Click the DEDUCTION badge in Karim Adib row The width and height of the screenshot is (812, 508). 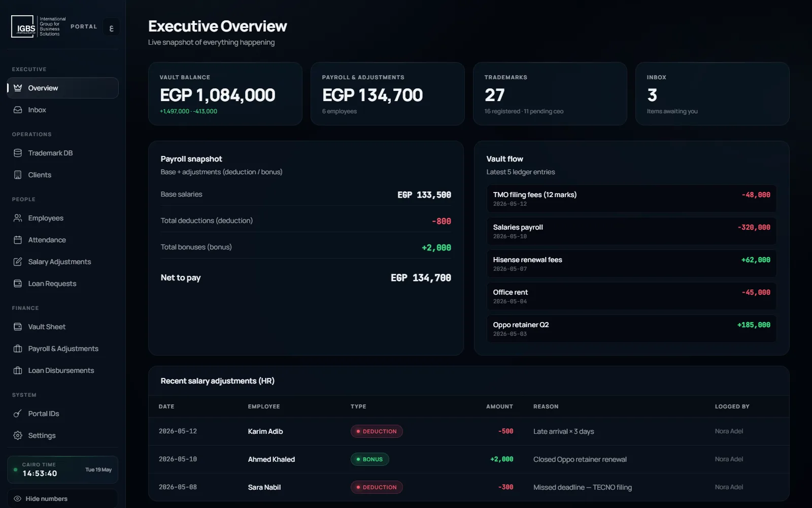[x=377, y=431]
